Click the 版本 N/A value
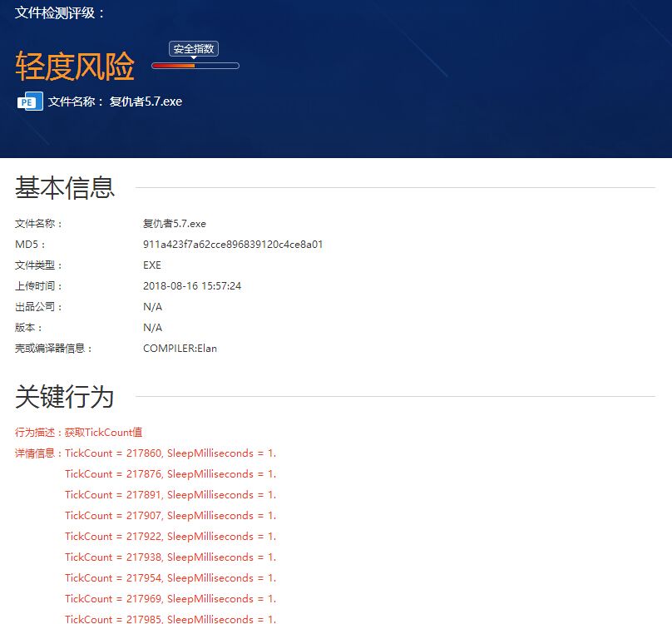 pos(152,328)
